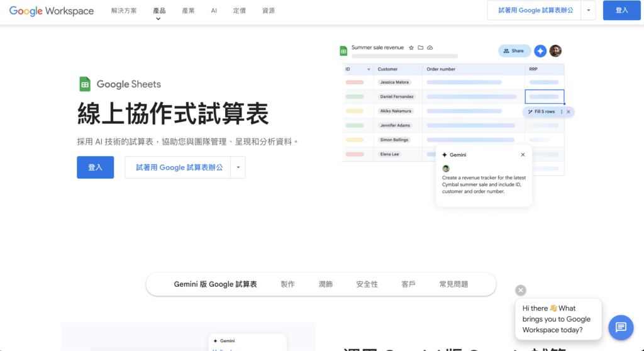Image resolution: width=644 pixels, height=351 pixels.
Task: Open the 解決方案 menu item
Action: pos(123,11)
